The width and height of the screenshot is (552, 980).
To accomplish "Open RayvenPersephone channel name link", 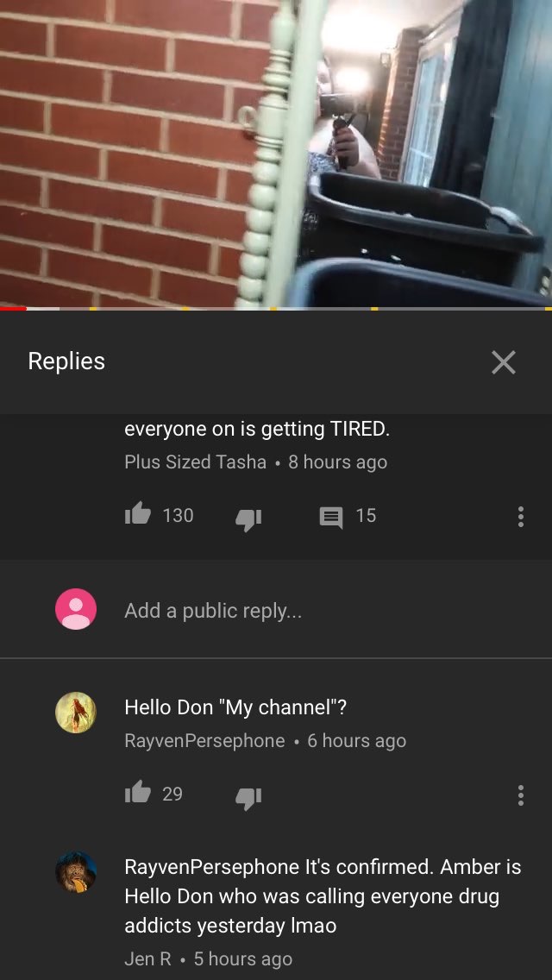I will tap(204, 741).
